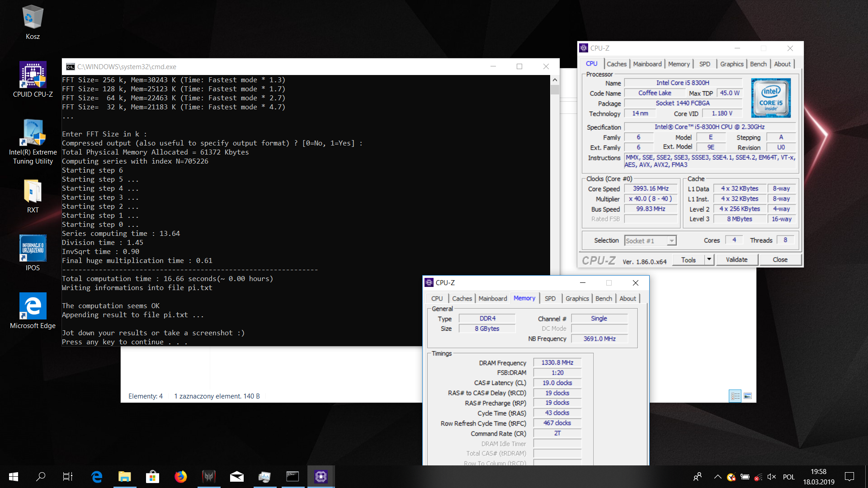Viewport: 868px width, 488px height.
Task: Open the Windows Start menu
Action: [14, 476]
